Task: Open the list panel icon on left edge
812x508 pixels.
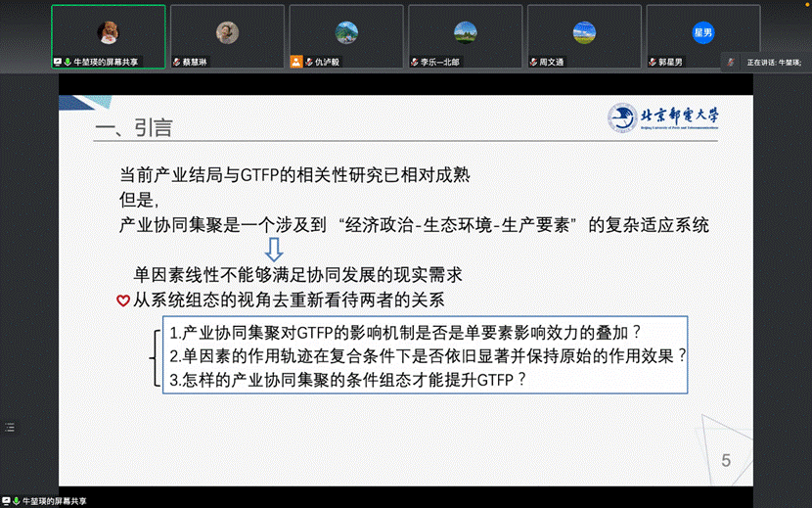Action: [x=10, y=427]
